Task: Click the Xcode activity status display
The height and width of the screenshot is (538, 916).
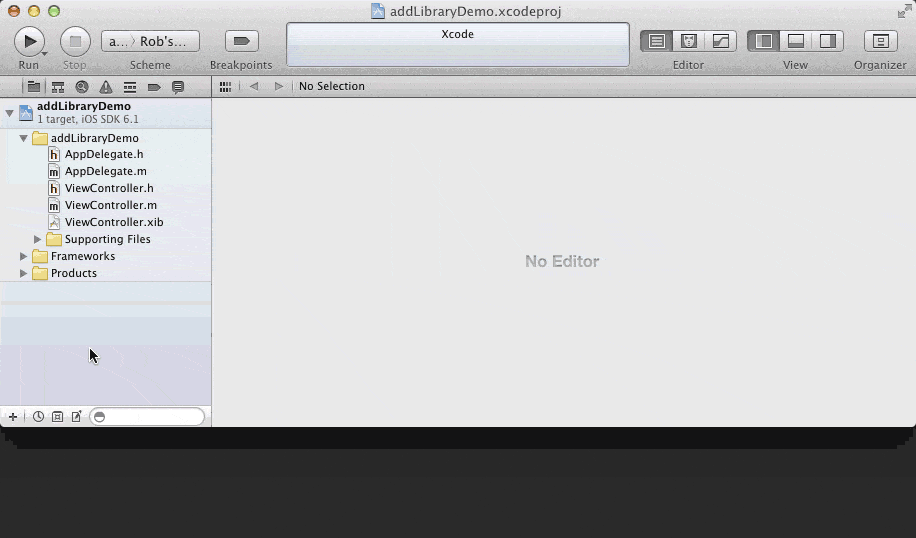Action: point(457,44)
